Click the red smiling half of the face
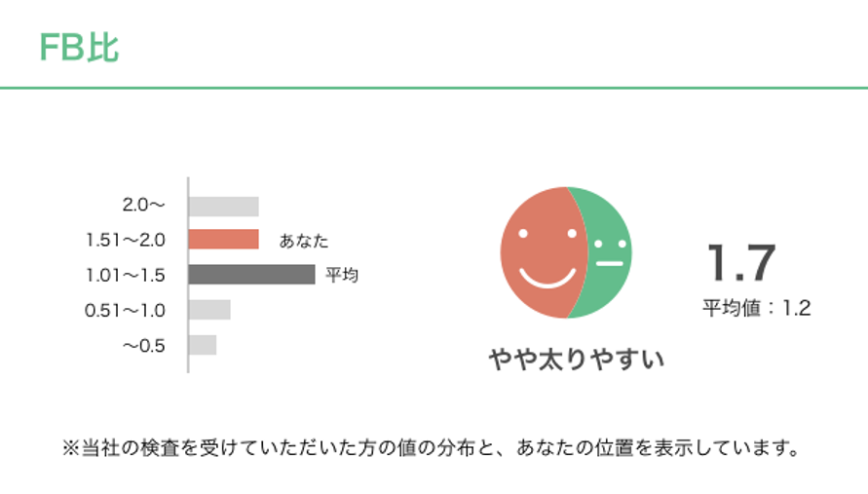This screenshot has height=494, width=868. click(541, 251)
